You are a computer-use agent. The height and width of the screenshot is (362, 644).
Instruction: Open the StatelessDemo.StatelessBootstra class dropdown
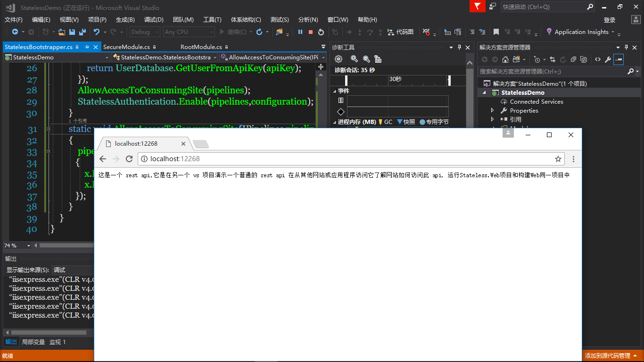point(165,58)
